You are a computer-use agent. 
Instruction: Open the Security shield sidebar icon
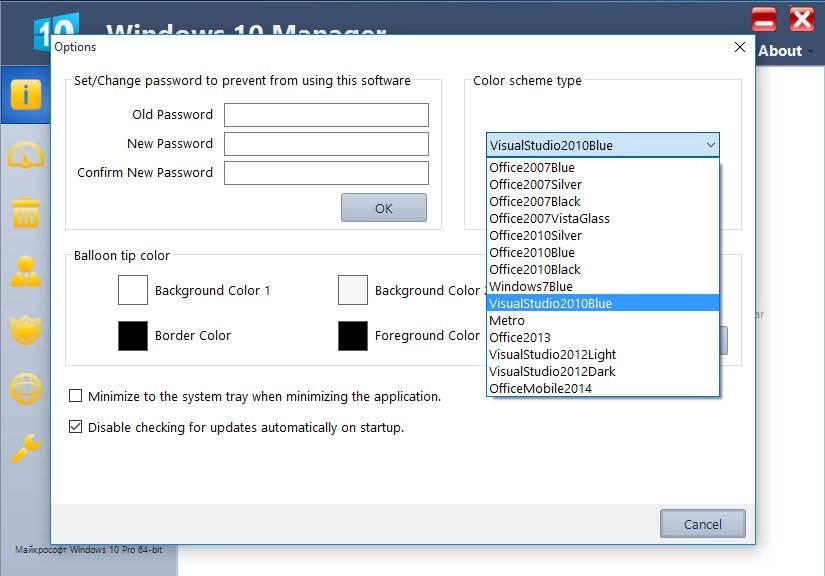(x=25, y=330)
